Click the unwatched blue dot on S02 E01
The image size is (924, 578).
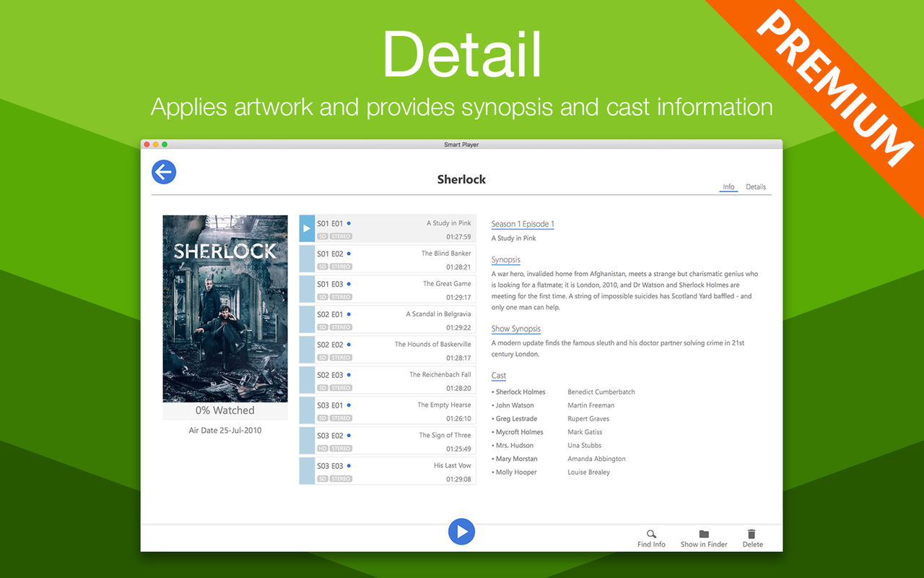click(x=349, y=314)
